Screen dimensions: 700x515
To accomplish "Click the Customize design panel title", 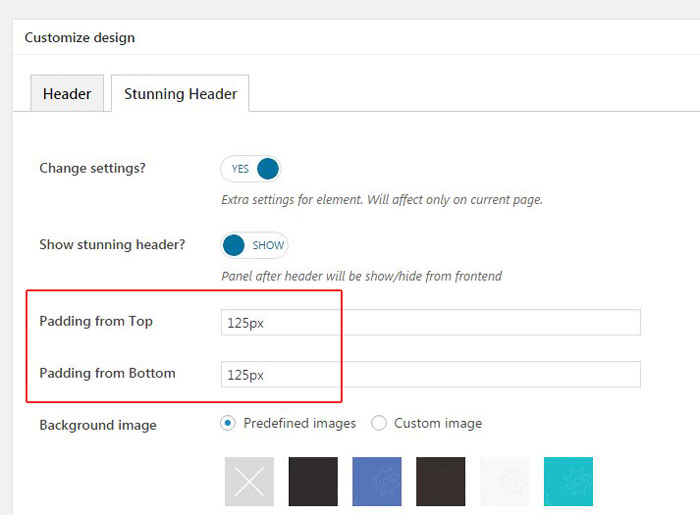I will click(80, 38).
